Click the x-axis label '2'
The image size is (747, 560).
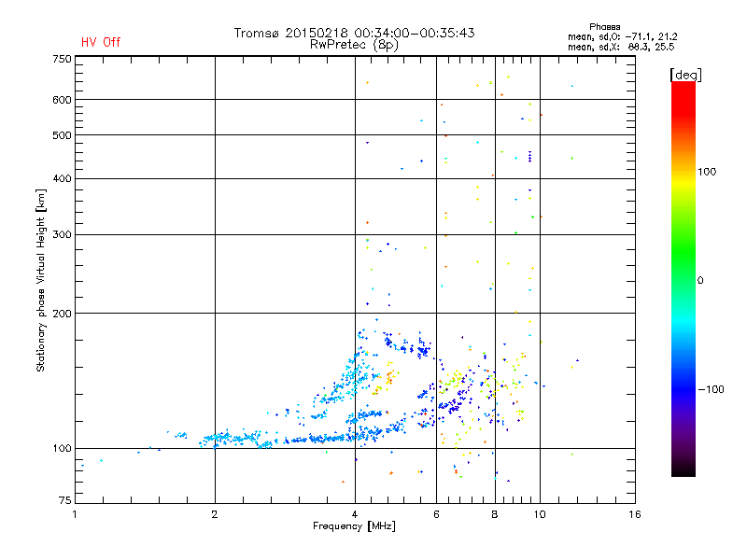pos(215,514)
